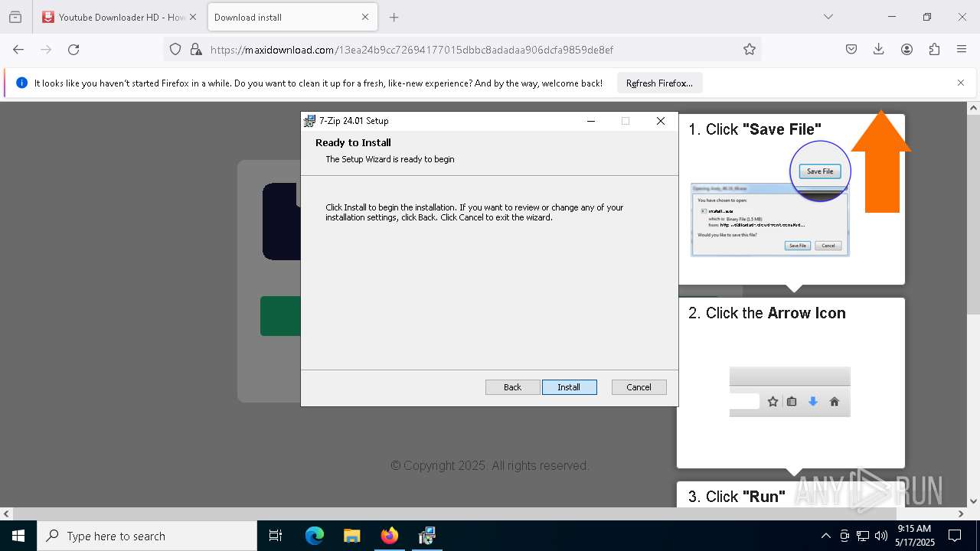This screenshot has height=551, width=980.
Task: Go back to the previous page
Action: [18, 50]
